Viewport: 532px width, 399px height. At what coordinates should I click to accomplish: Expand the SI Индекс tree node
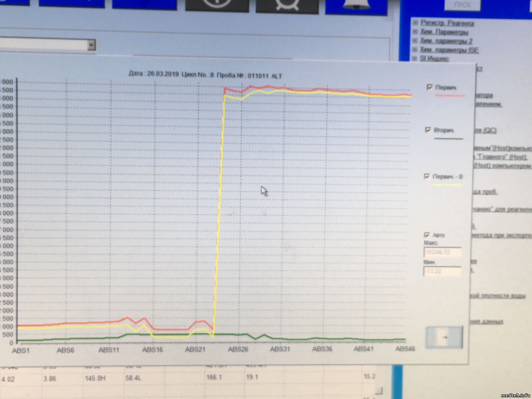415,58
